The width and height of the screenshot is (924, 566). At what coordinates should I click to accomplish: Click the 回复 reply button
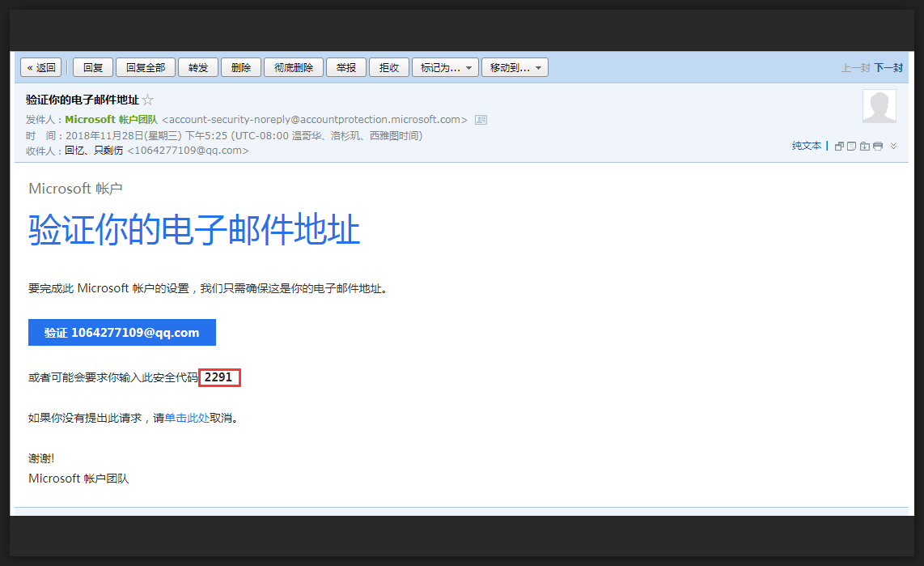click(93, 68)
